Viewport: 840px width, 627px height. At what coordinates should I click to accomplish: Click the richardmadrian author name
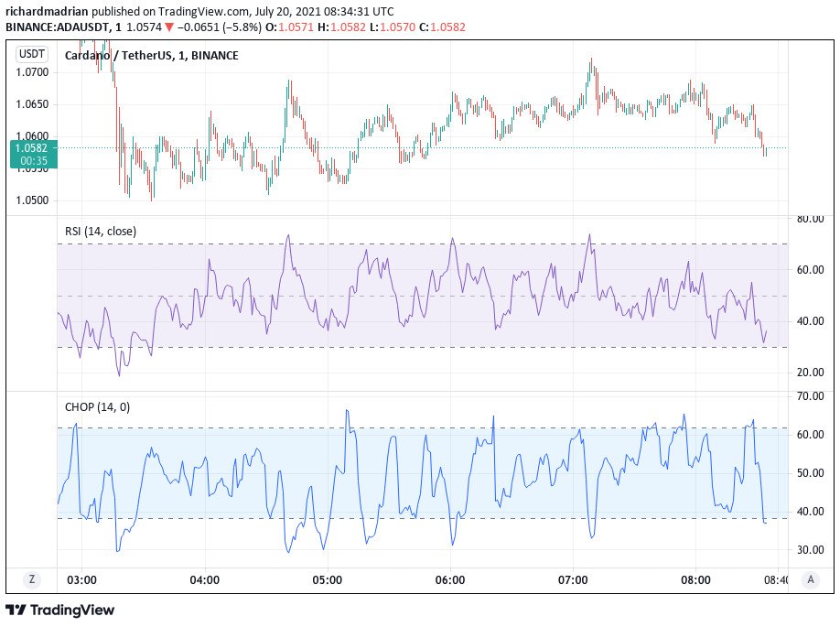[47, 11]
